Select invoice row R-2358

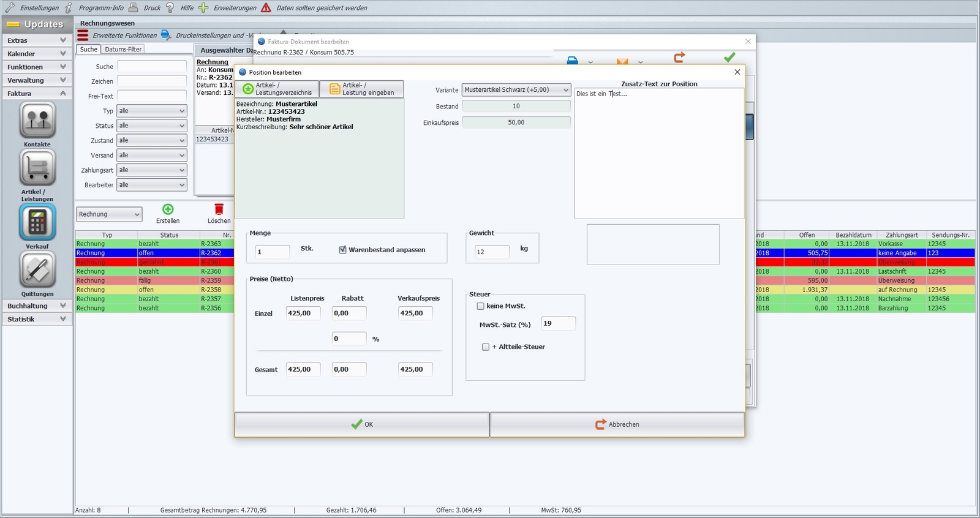(x=154, y=290)
